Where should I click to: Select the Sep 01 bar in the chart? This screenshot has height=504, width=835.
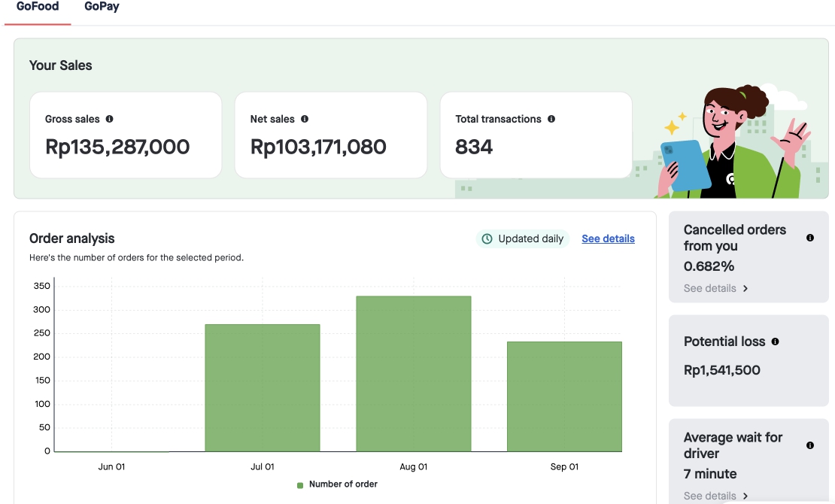564,396
